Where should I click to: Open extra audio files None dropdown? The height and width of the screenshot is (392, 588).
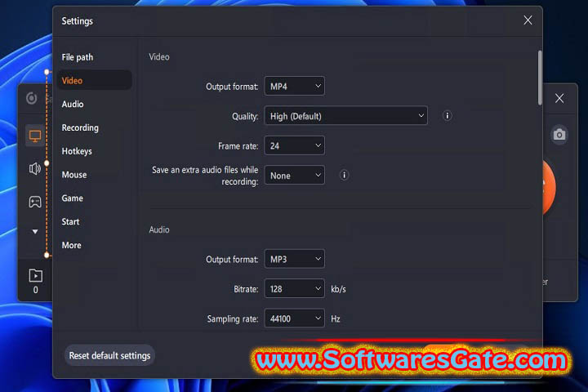(x=294, y=176)
